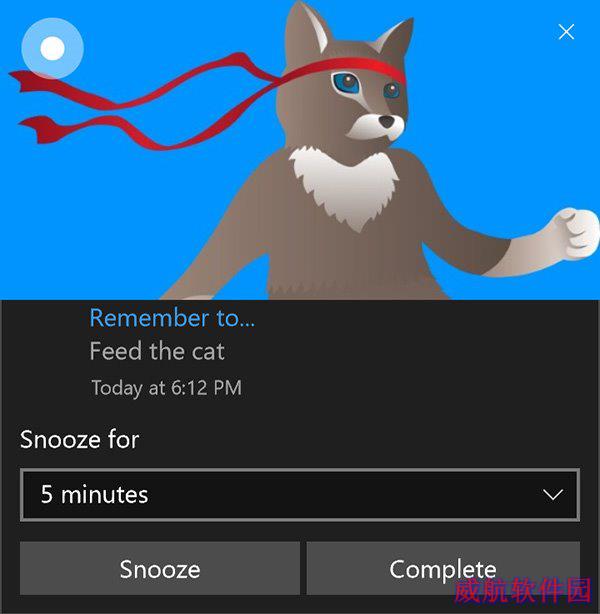This screenshot has height=614, width=600.
Task: Mark the reminder as Complete
Action: click(443, 569)
